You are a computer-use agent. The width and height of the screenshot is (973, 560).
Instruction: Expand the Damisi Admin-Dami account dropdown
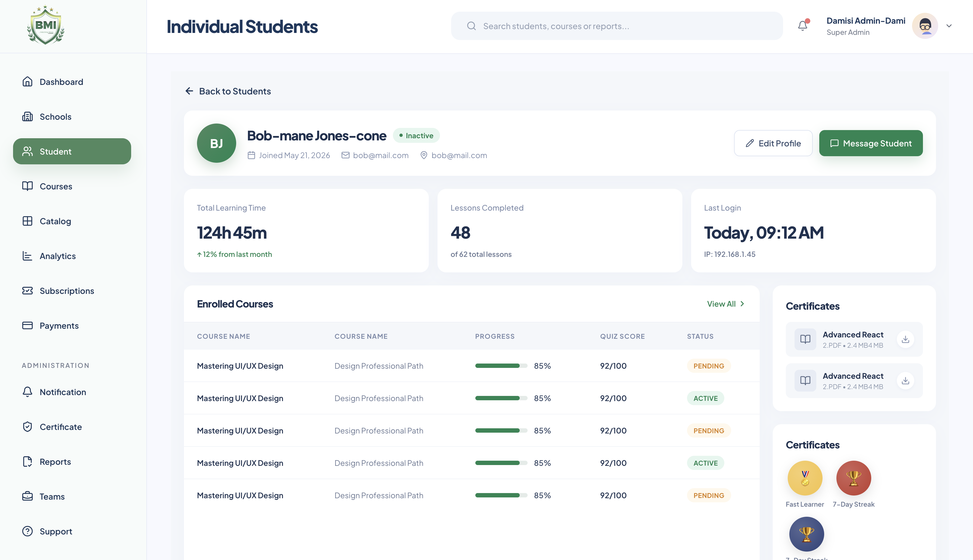pos(949,26)
